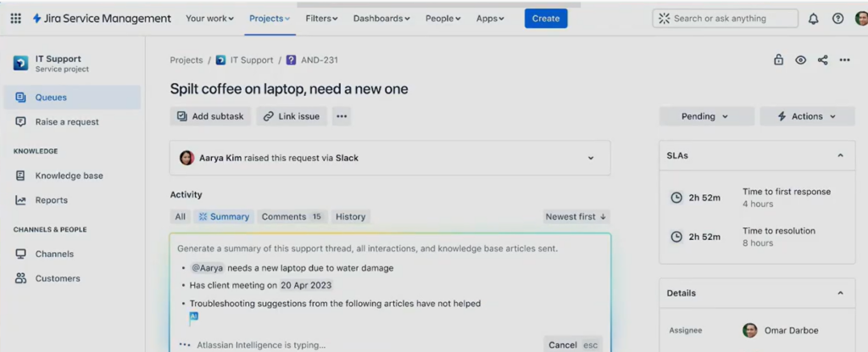
Task: Open Queues in the sidebar
Action: (72, 98)
